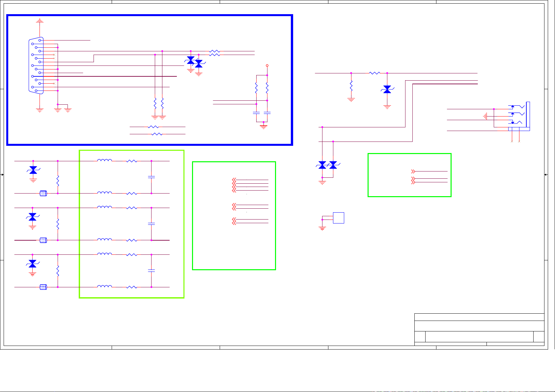Select the left capacitor in the blue box
This screenshot has height=392, width=555.
(x=256, y=113)
